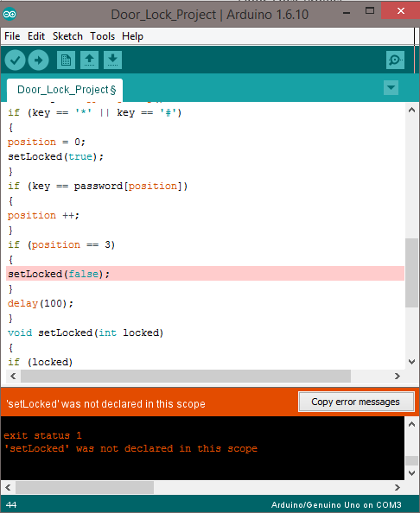The width and height of the screenshot is (420, 513).
Task: Click the highlighted setLocked(false) line
Action: [x=206, y=274]
